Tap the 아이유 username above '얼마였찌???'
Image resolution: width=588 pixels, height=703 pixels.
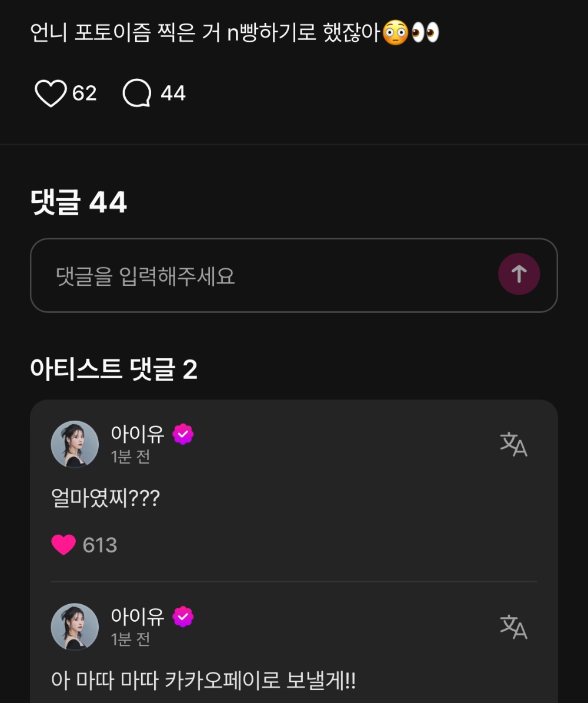(138, 434)
